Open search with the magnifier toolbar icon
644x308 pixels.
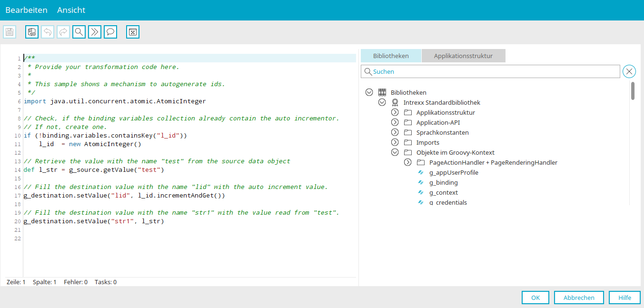pos(79,32)
